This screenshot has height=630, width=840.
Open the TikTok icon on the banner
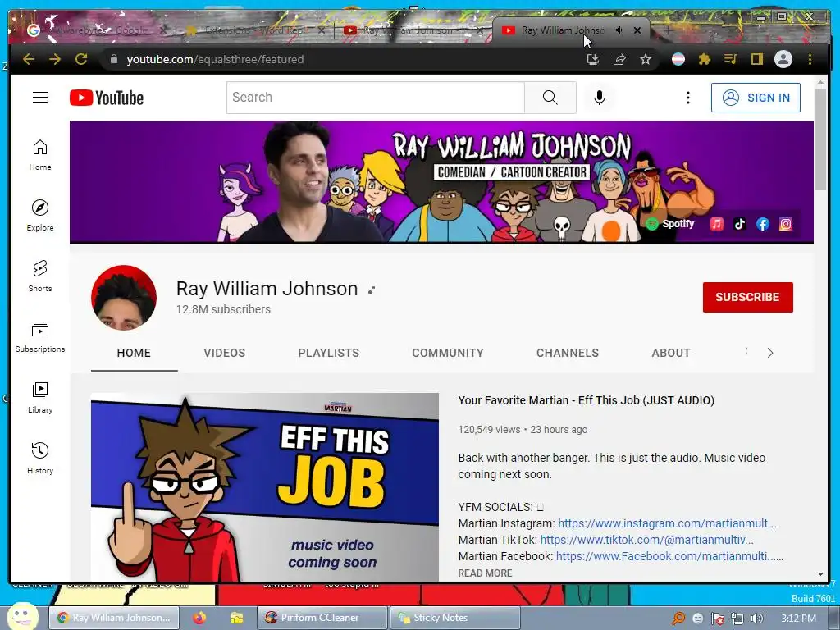click(x=740, y=224)
